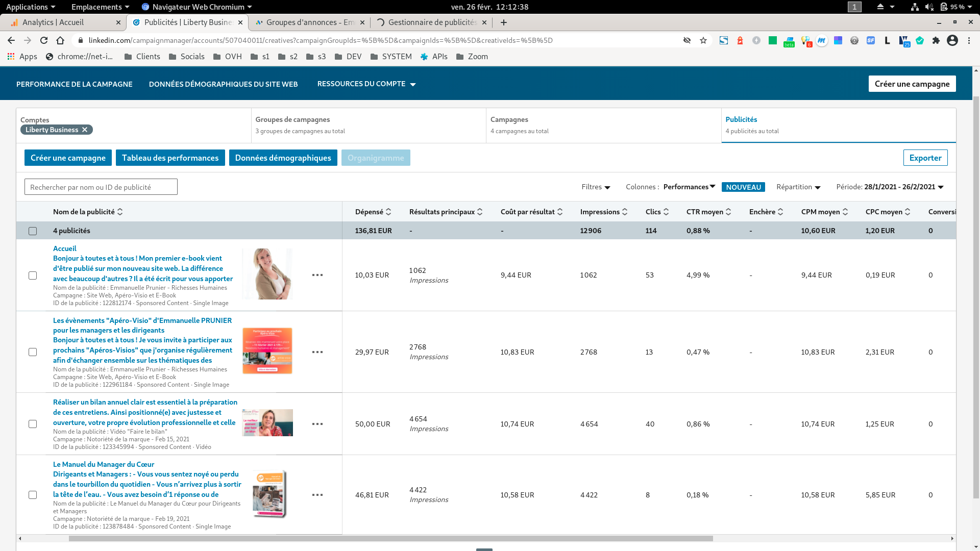Click blue Créer une campagne toolbar button
The image size is (980, 551).
[x=68, y=158]
